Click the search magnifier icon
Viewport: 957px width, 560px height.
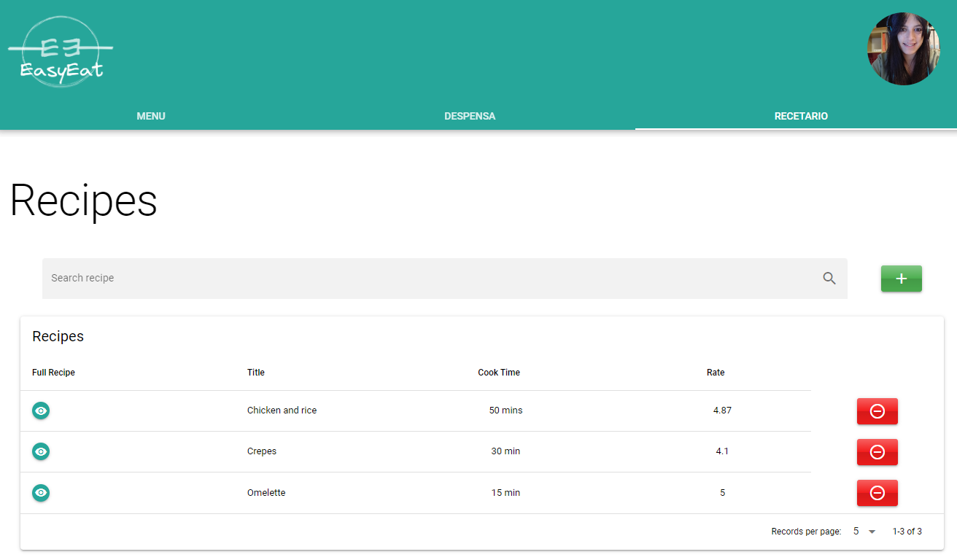tap(829, 278)
